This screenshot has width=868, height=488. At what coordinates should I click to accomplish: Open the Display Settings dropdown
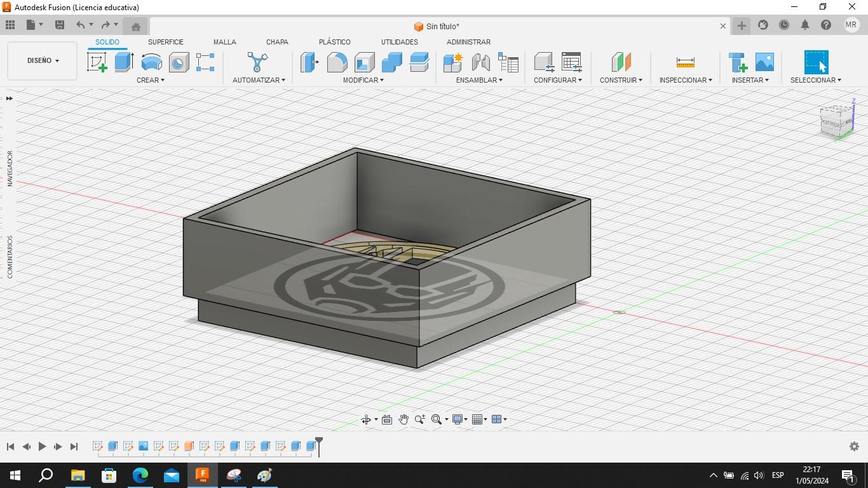(460, 419)
